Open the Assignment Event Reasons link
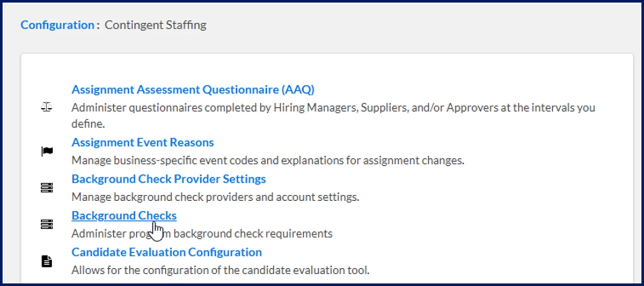The width and height of the screenshot is (644, 286). (x=143, y=142)
